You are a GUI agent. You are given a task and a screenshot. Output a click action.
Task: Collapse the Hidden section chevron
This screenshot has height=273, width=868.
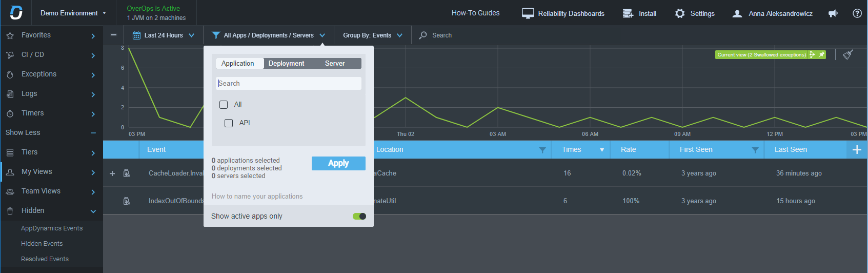tap(93, 211)
